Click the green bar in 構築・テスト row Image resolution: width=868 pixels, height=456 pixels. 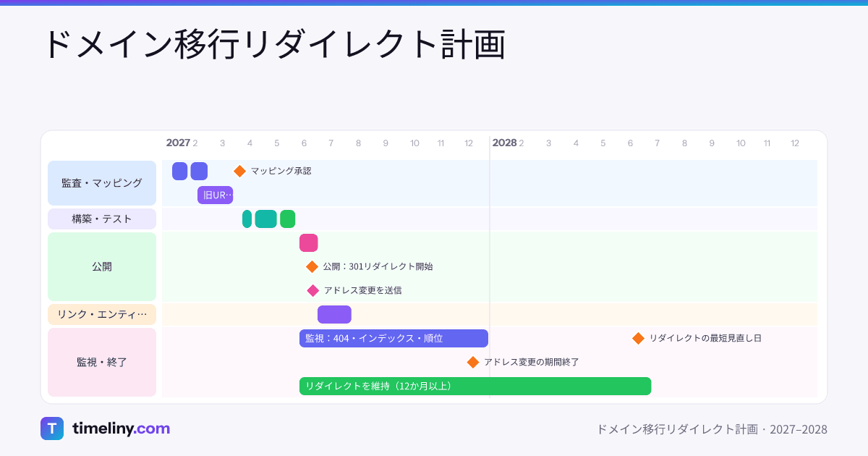tap(288, 219)
